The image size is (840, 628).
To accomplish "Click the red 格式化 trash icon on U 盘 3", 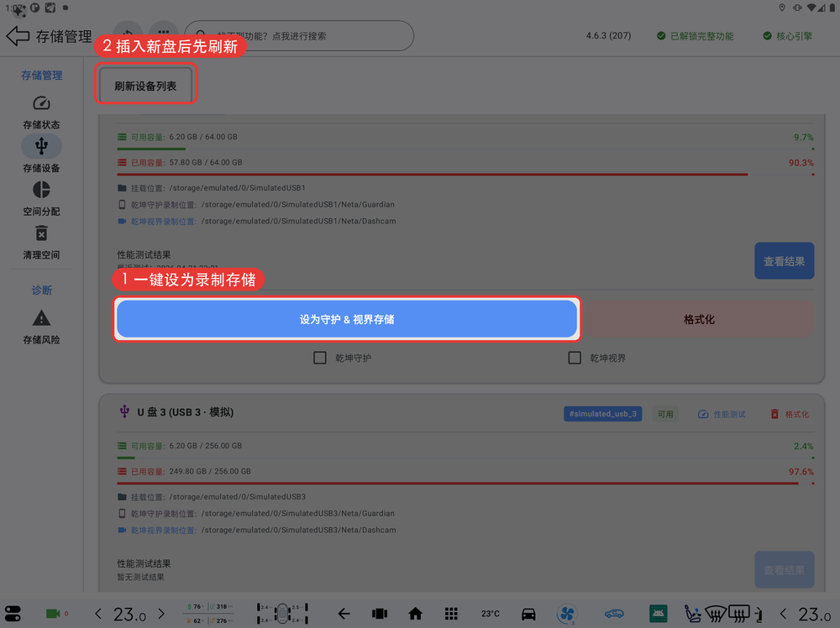I will (774, 414).
